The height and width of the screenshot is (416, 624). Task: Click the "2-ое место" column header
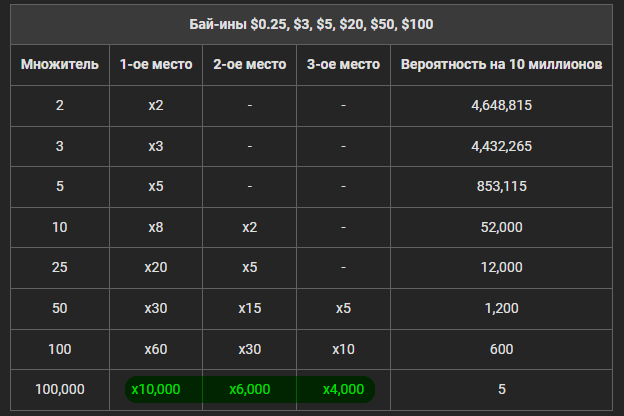(250, 65)
